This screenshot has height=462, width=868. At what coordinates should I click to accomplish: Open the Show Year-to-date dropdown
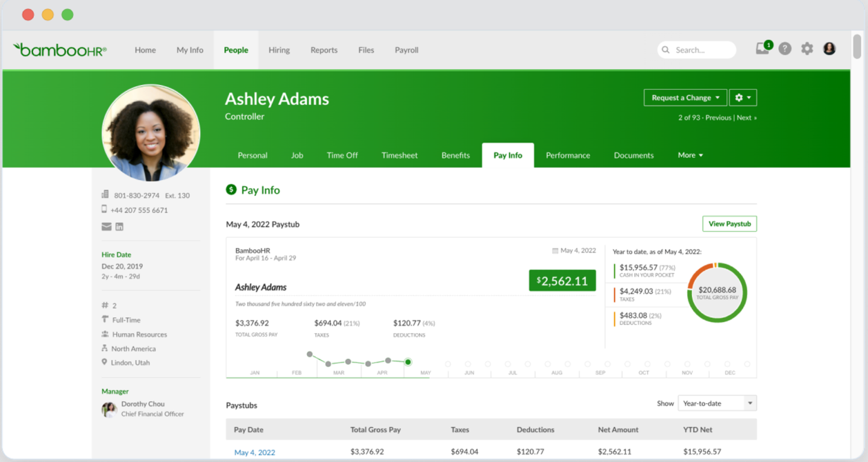point(717,403)
